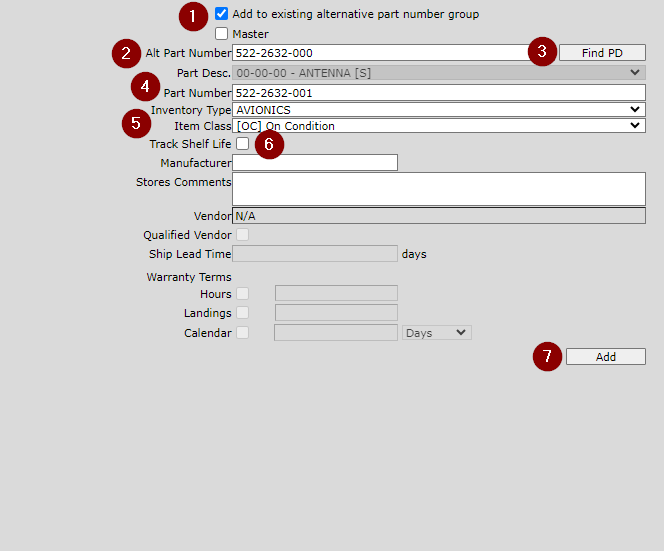Screen dimensions: 664x551
Task: Enable the Master checkbox
Action: point(222,34)
